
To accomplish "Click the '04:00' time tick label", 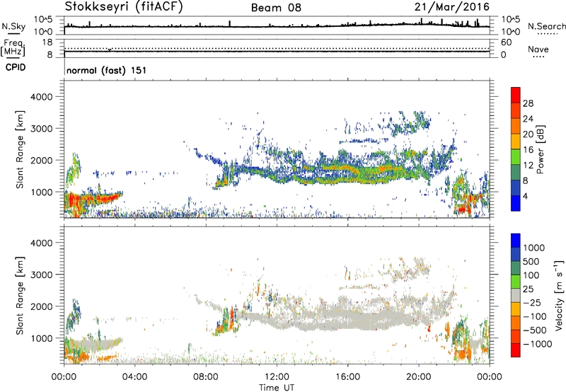I will click(134, 377).
